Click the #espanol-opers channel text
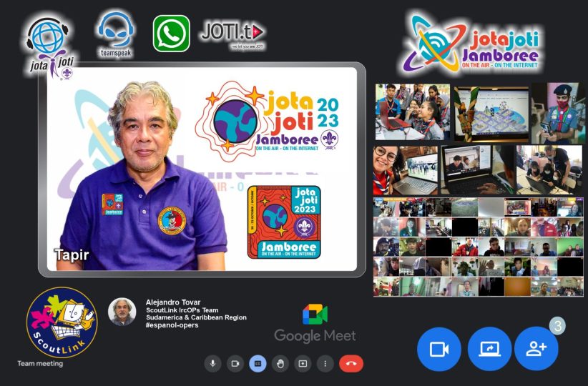The width and height of the screenshot is (588, 386). coord(172,325)
